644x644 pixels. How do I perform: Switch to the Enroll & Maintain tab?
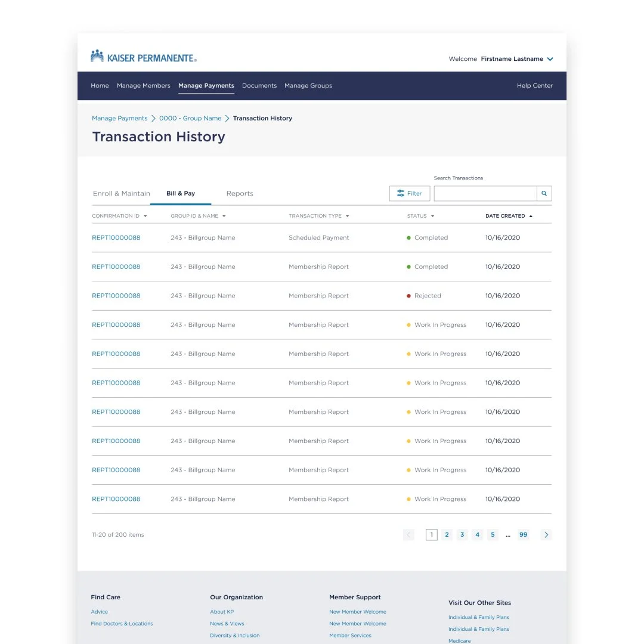(121, 193)
